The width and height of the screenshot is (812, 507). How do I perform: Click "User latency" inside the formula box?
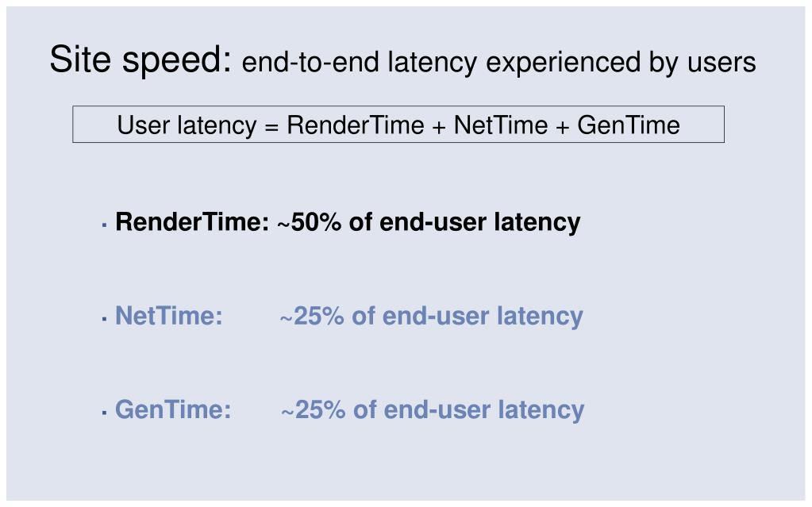pos(187,125)
